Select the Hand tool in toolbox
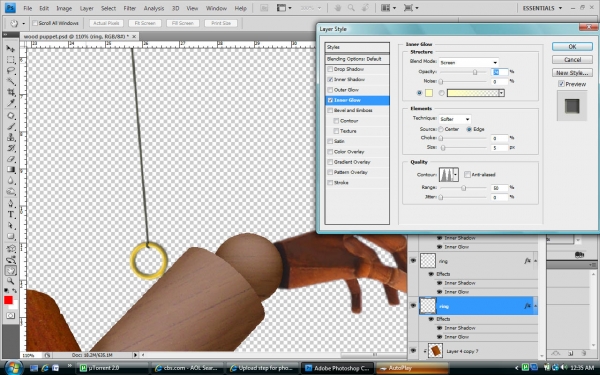Image resolution: width=600 pixels, height=375 pixels. [10, 271]
